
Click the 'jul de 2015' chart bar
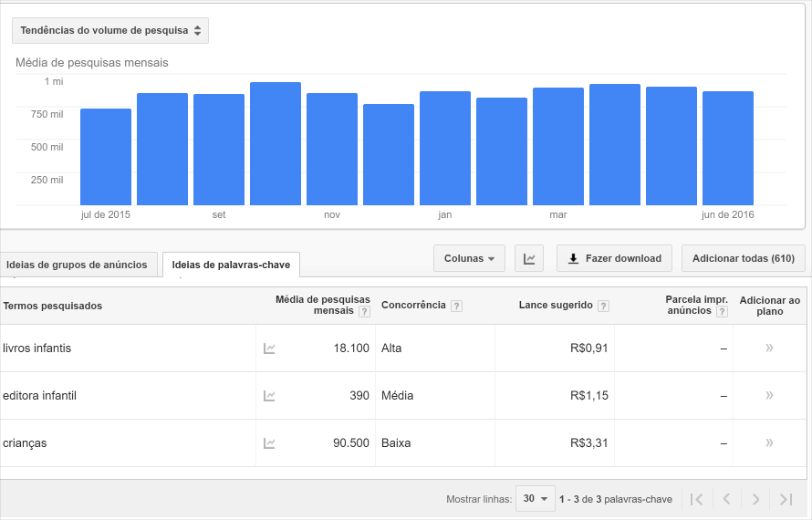tap(106, 157)
